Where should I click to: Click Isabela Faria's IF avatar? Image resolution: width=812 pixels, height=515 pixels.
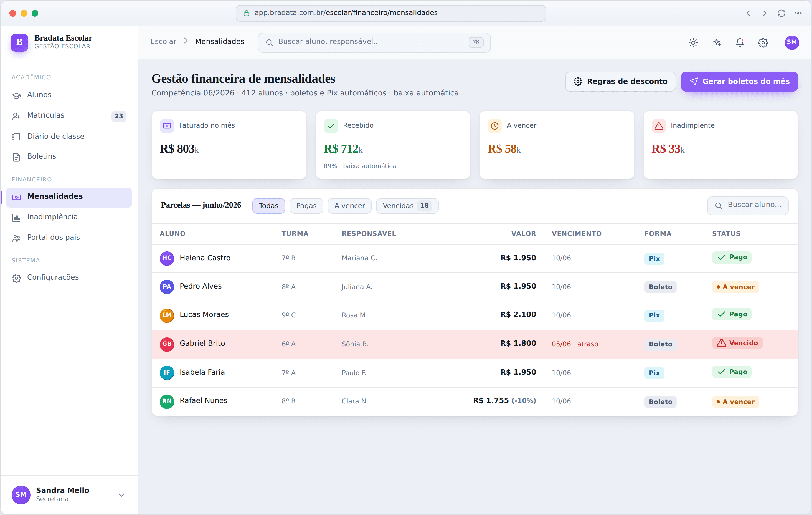pyautogui.click(x=167, y=373)
